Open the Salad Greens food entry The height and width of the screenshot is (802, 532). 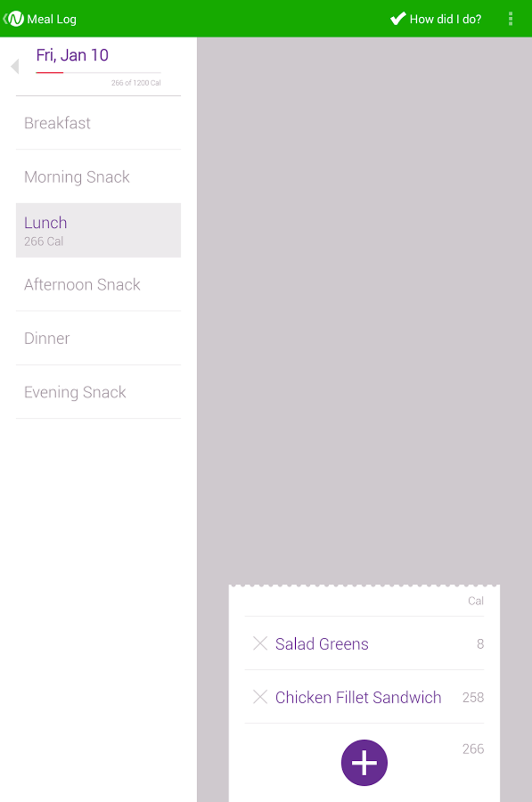[x=322, y=644]
